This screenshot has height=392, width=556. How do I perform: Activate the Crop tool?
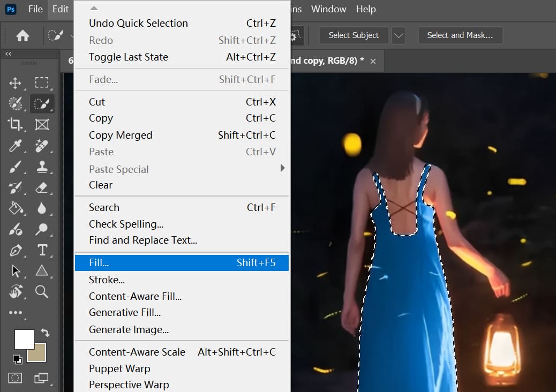[x=16, y=124]
